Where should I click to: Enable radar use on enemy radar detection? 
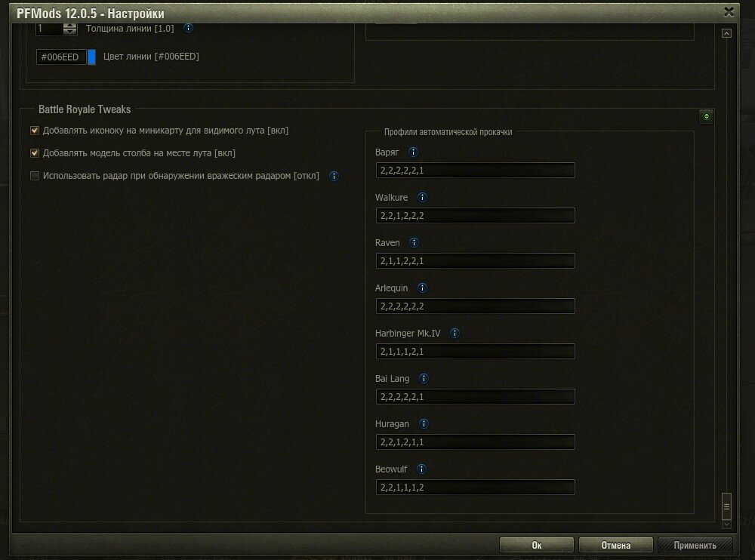[x=35, y=176]
